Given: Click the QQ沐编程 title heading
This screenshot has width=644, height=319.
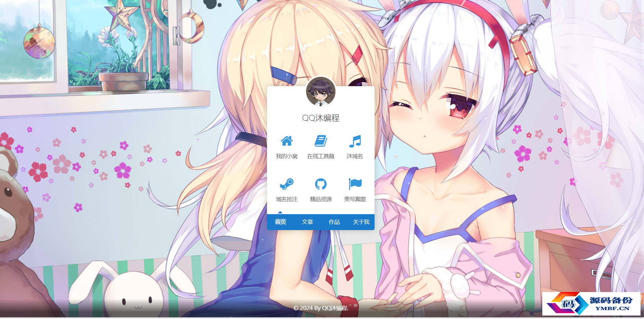Looking at the screenshot, I should [321, 118].
